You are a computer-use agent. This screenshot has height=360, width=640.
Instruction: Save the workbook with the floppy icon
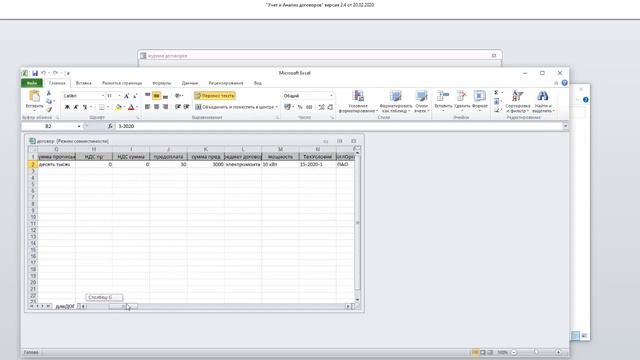[x=35, y=73]
